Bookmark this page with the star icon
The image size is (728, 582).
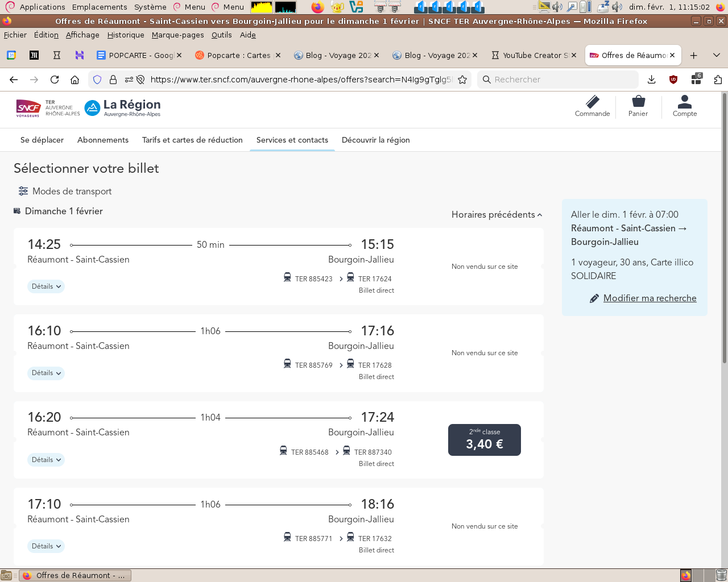pos(462,80)
